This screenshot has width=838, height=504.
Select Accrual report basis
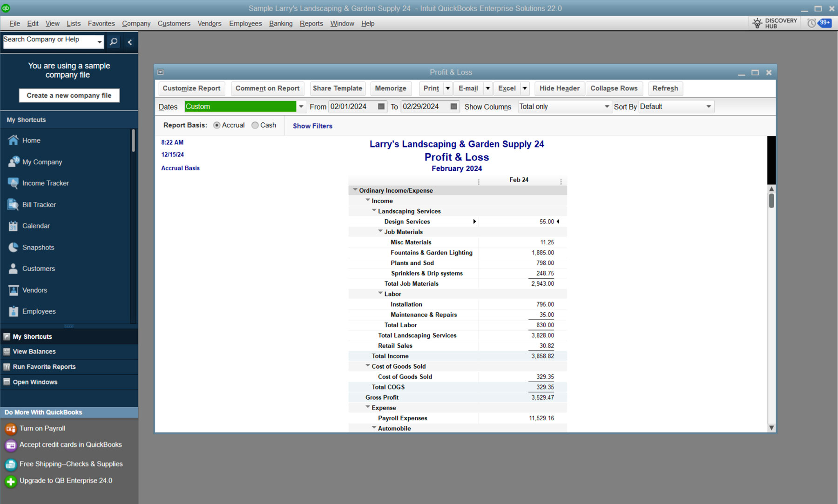[217, 125]
